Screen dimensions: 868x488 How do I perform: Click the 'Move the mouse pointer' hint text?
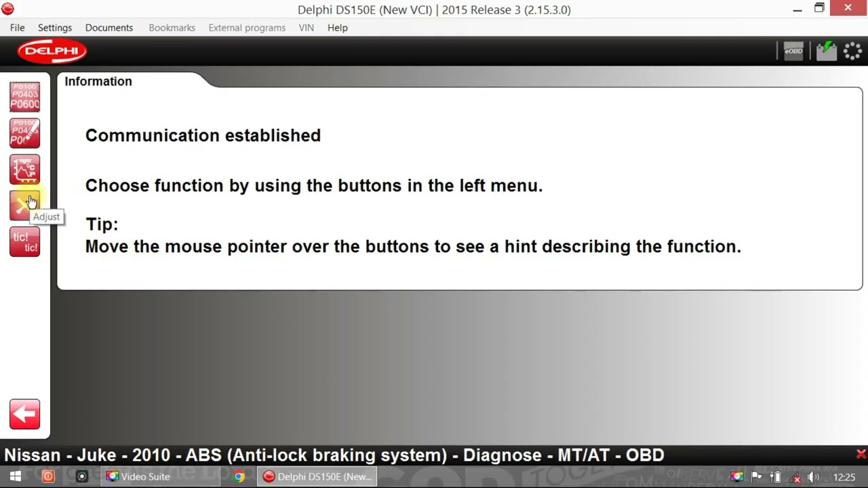(413, 246)
